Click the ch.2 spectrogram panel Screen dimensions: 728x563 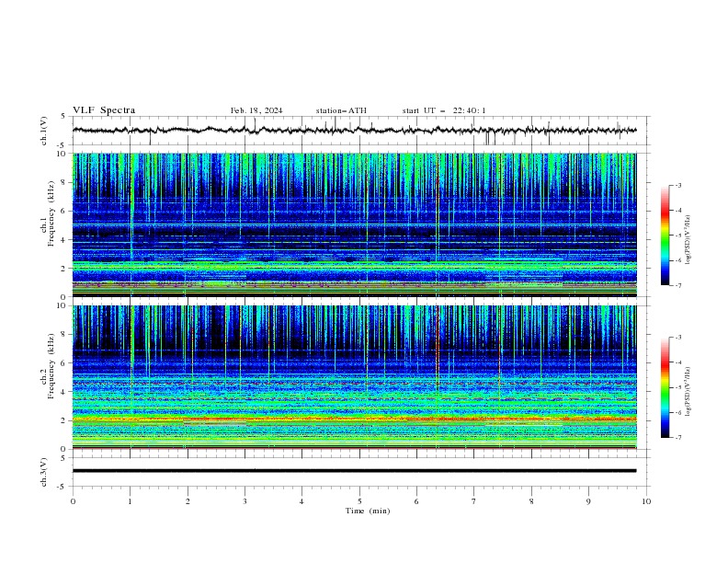coord(355,377)
